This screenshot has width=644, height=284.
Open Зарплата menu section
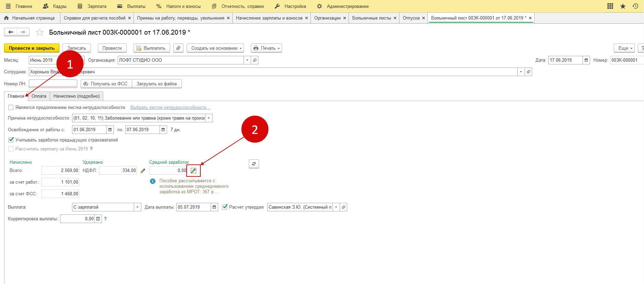[92, 6]
